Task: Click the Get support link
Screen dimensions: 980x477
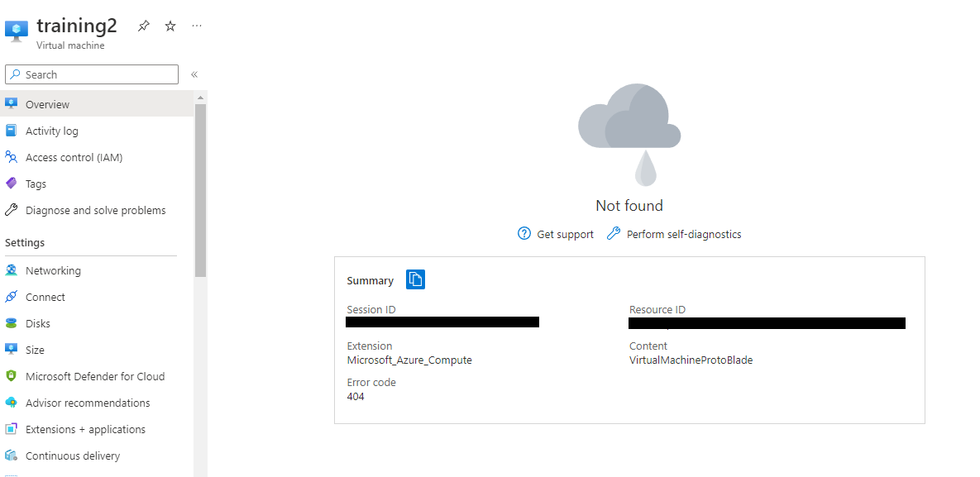Action: point(565,235)
